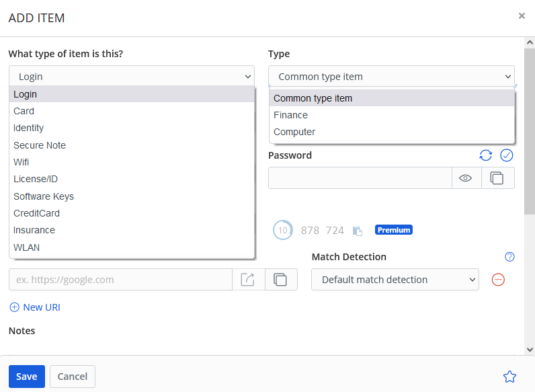Screen dimensions: 535x392
Task: Open Match Detection help icon
Action: pyautogui.click(x=509, y=257)
